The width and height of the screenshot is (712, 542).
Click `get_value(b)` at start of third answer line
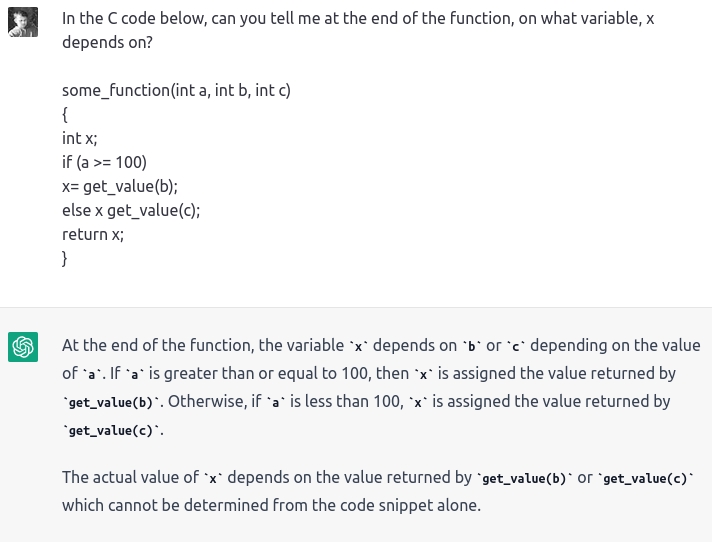[112, 403]
